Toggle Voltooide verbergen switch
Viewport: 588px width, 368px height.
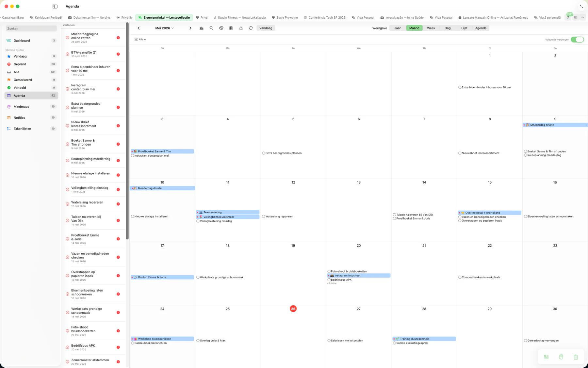click(577, 40)
